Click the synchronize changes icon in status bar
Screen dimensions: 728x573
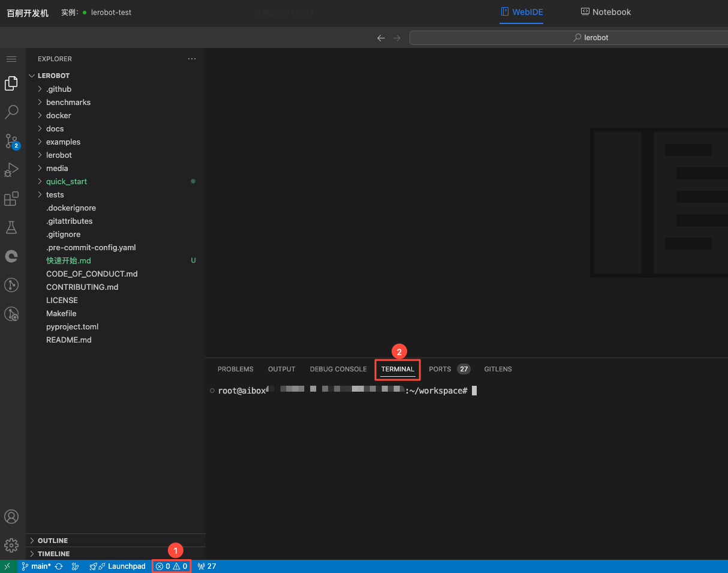(59, 566)
